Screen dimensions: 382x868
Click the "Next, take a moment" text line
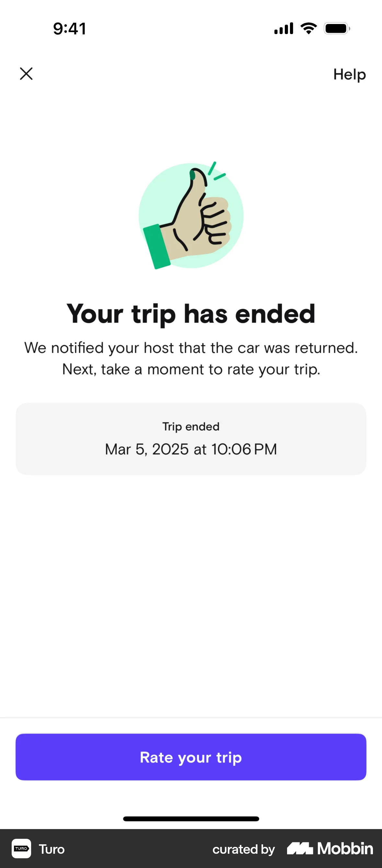point(191,369)
